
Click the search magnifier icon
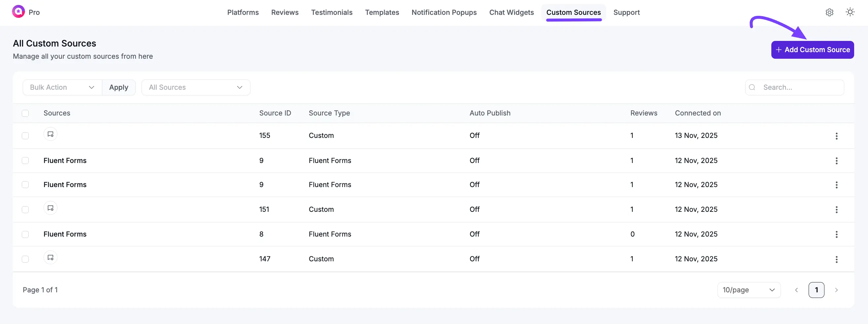[752, 87]
